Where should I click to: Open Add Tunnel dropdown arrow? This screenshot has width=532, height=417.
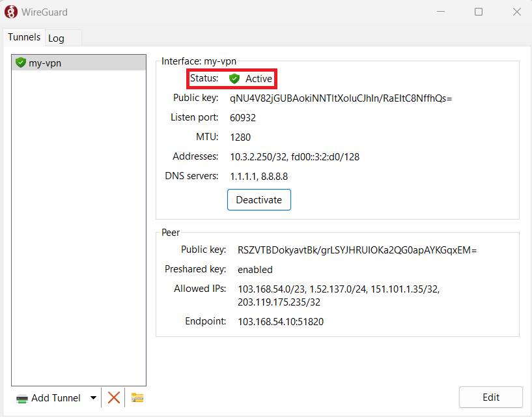tap(93, 397)
